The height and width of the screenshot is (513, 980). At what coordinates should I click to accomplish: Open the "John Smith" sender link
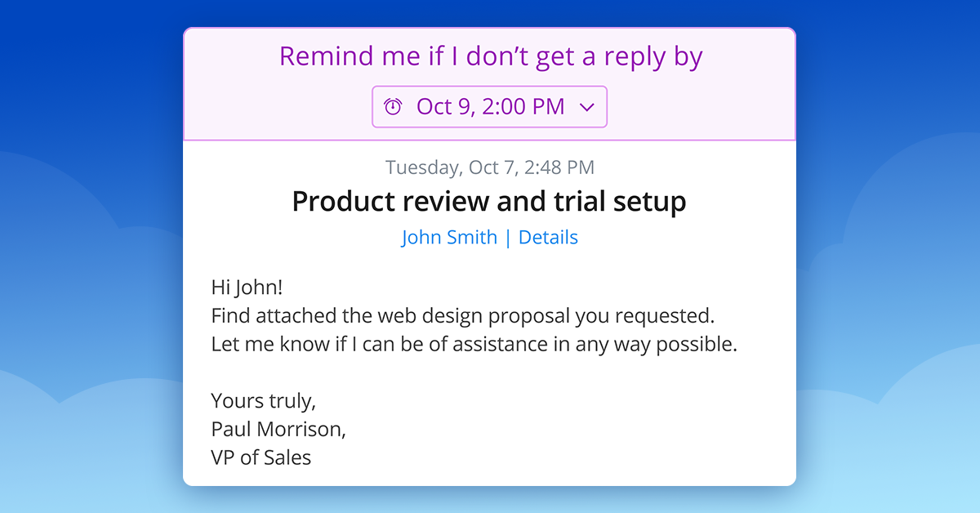point(449,237)
